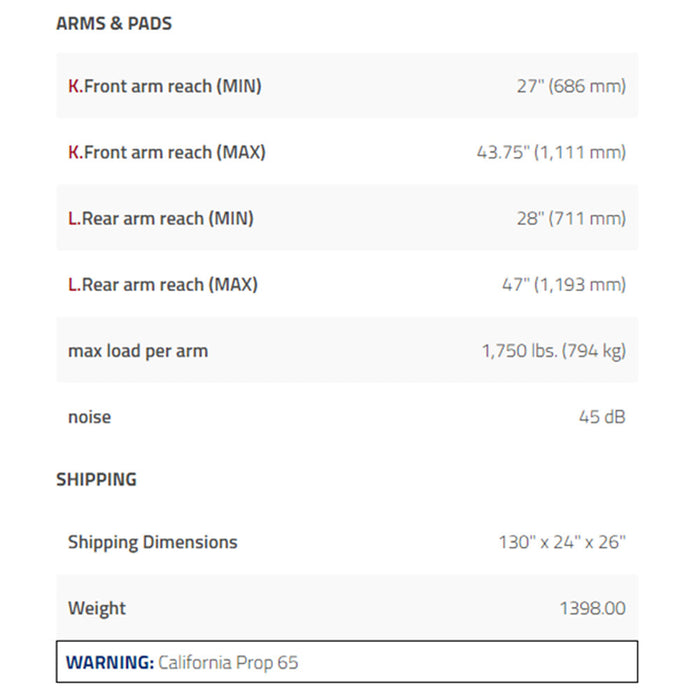Open the California Prop 65 warning link
Viewport: 700px width, 700px height.
[x=228, y=662]
